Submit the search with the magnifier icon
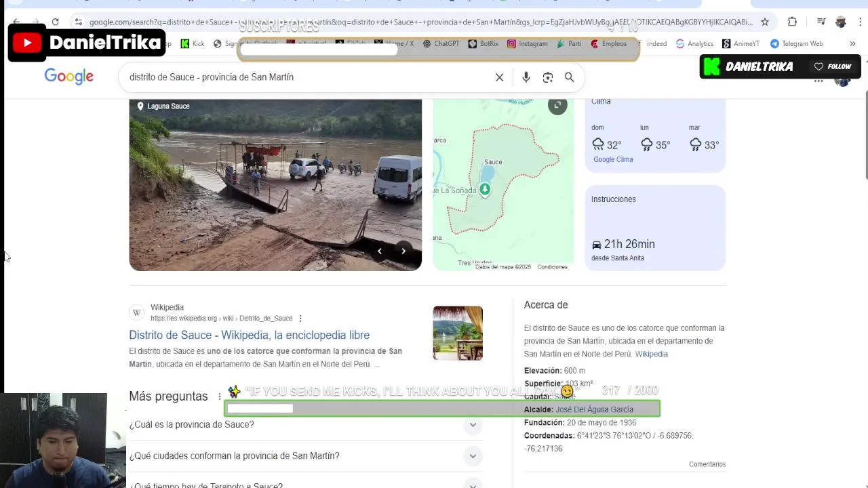 point(570,77)
